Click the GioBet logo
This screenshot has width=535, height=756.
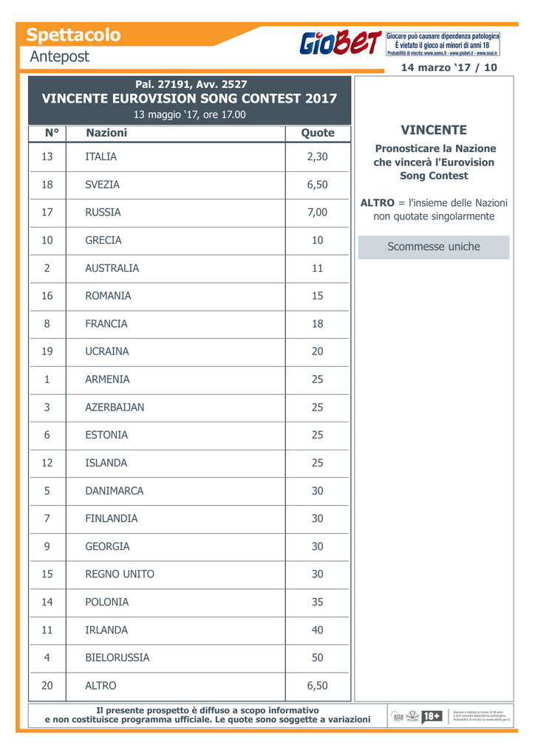[x=340, y=43]
